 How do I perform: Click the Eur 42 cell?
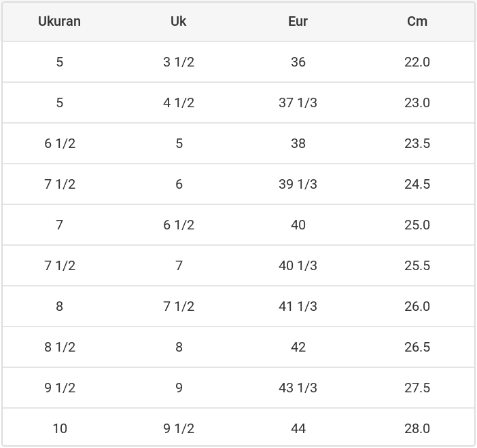298,347
